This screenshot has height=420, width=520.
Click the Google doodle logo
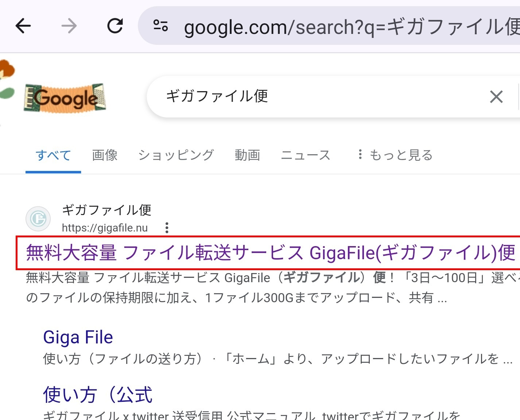[x=65, y=98]
